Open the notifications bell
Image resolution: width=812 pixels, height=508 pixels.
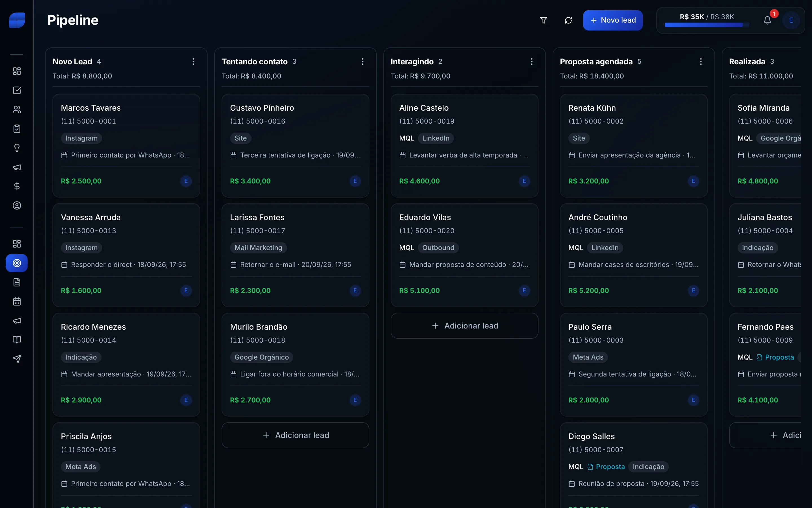pos(767,20)
